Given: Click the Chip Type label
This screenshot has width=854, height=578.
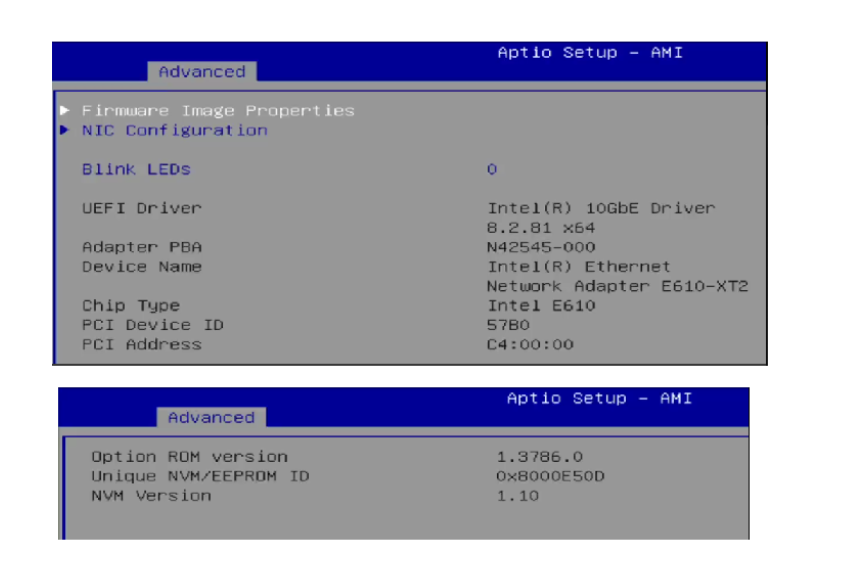Looking at the screenshot, I should pos(131,306).
